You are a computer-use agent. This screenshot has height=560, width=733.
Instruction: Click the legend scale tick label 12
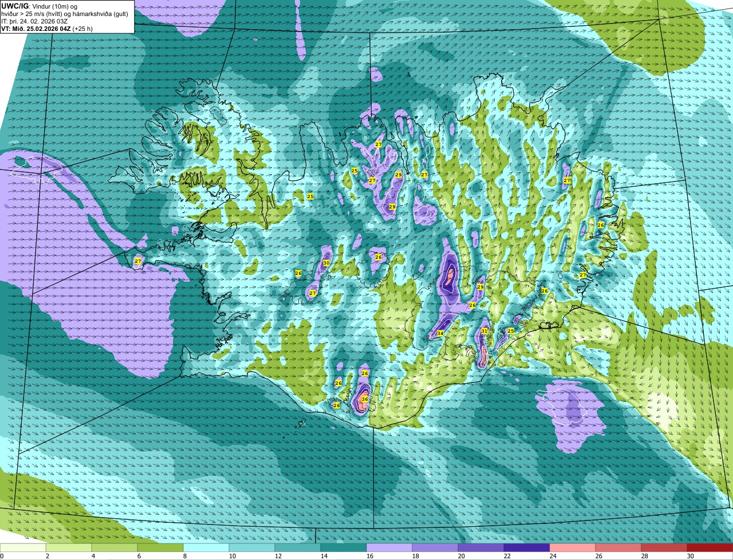click(278, 556)
